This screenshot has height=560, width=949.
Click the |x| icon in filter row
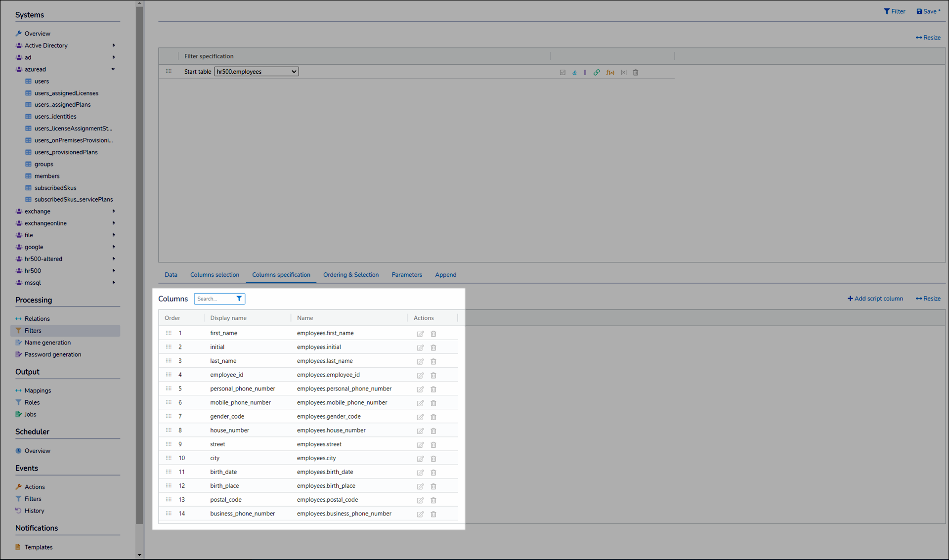click(x=623, y=73)
